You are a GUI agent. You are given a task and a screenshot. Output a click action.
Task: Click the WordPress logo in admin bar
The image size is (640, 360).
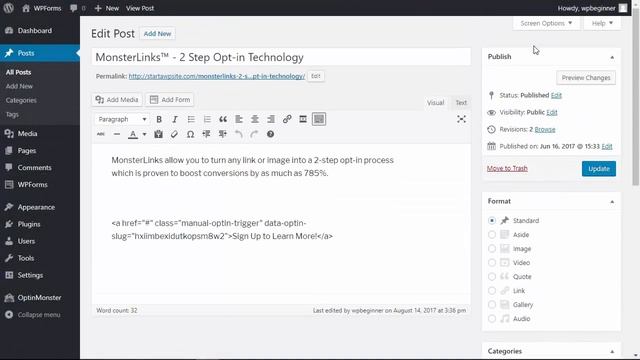[x=9, y=8]
